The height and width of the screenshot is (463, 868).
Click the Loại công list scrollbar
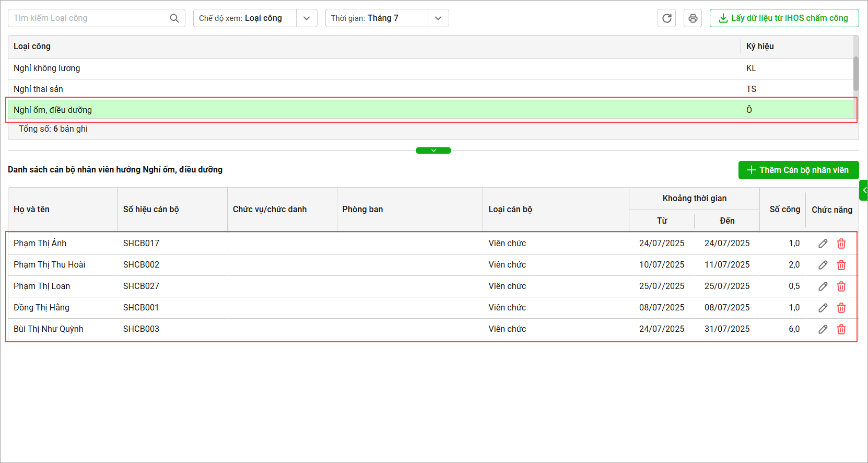(855, 74)
